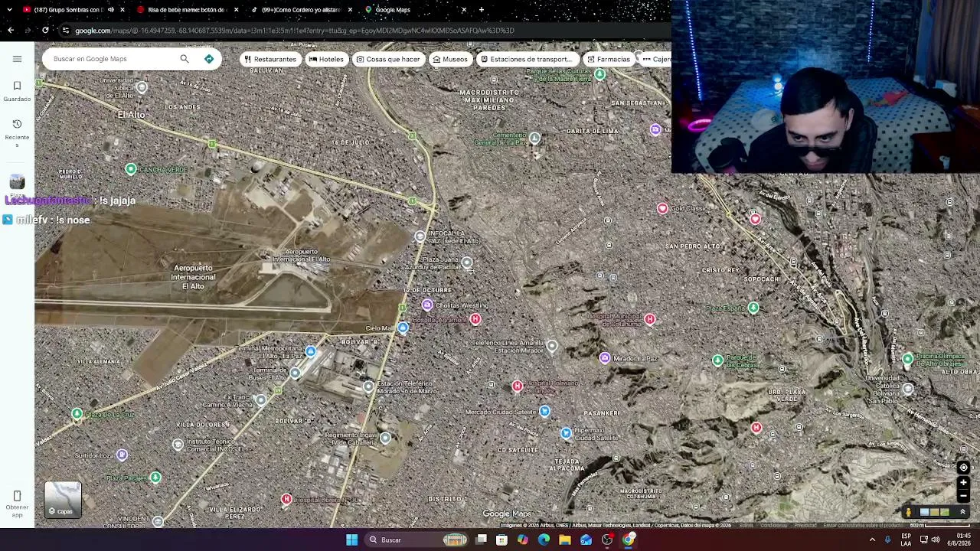Open the Google Maps hamburger menu

pyautogui.click(x=17, y=59)
